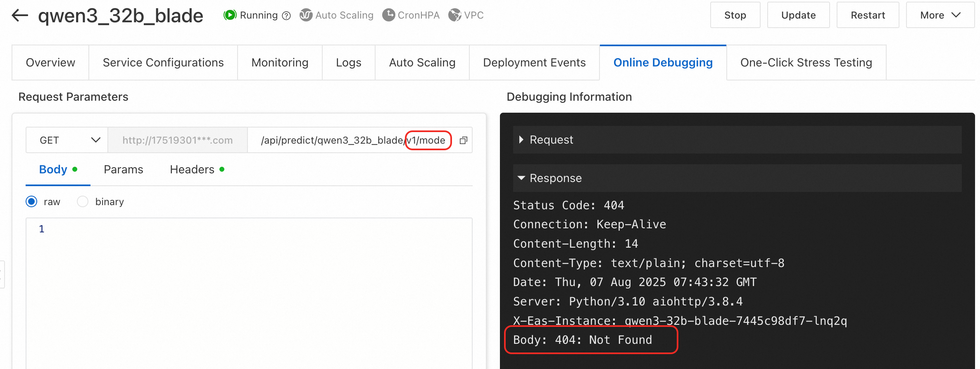Click the help icon beside Running

click(286, 16)
